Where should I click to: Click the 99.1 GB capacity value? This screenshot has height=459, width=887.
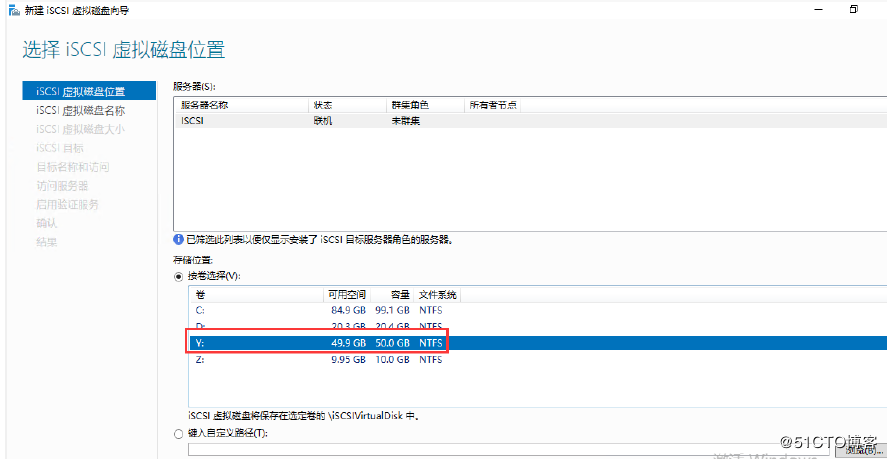392,310
